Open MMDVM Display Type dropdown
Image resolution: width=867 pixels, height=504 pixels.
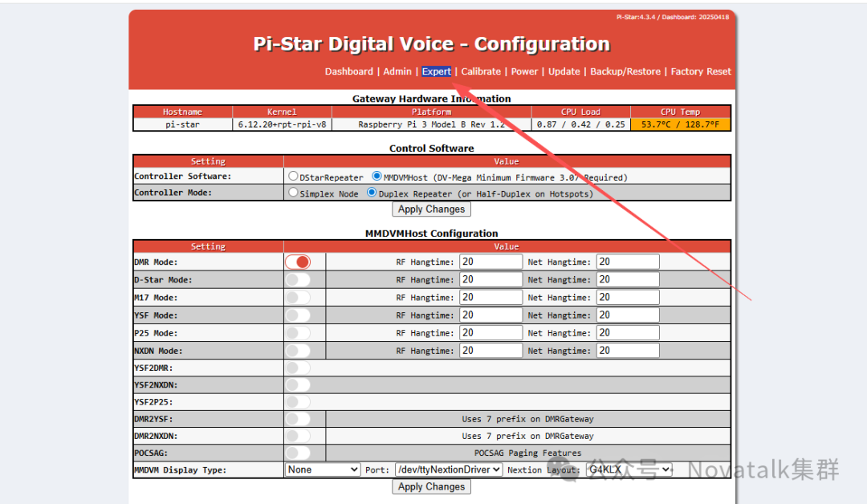point(323,469)
